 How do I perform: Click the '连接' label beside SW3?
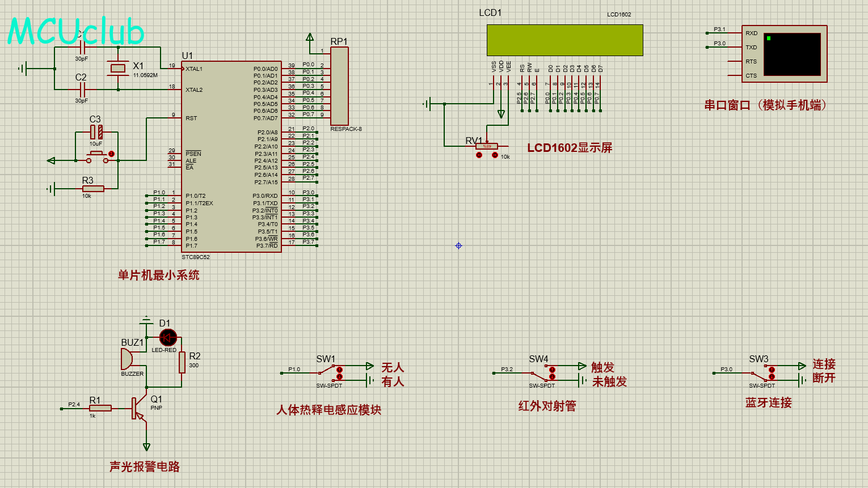coord(824,364)
